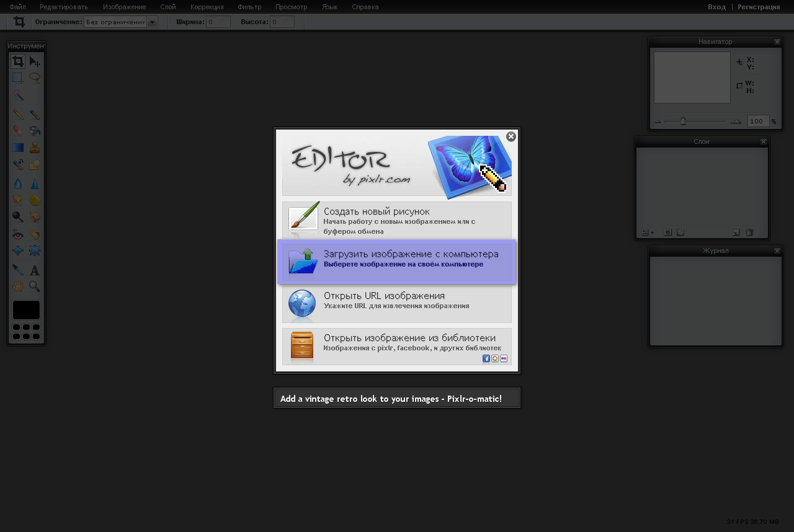The height and width of the screenshot is (532, 794).
Task: Select the Lasso tool
Action: pos(35,78)
